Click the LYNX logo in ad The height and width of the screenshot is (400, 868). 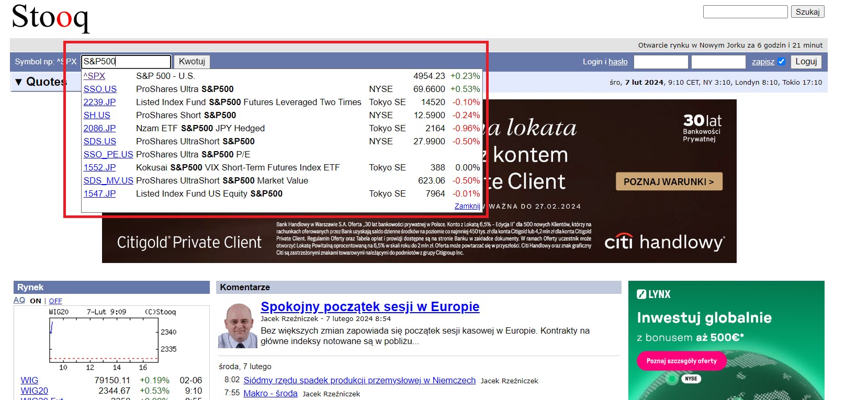(653, 294)
